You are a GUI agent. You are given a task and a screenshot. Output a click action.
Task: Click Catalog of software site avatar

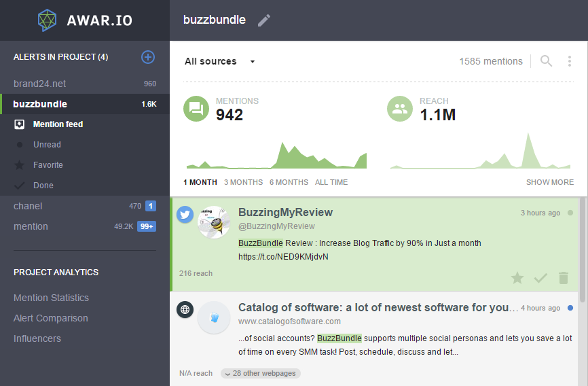214,317
